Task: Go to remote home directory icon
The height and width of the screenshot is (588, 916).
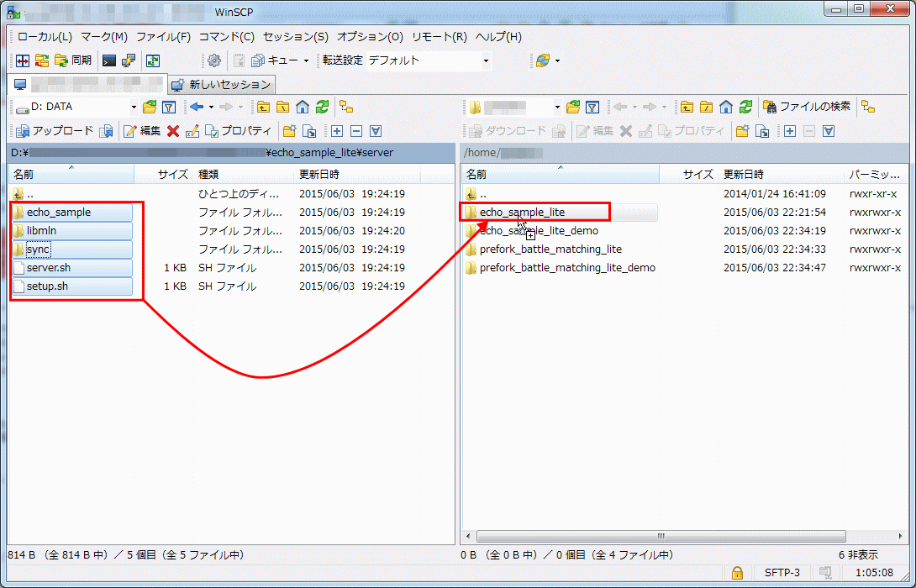Action: 725,107
